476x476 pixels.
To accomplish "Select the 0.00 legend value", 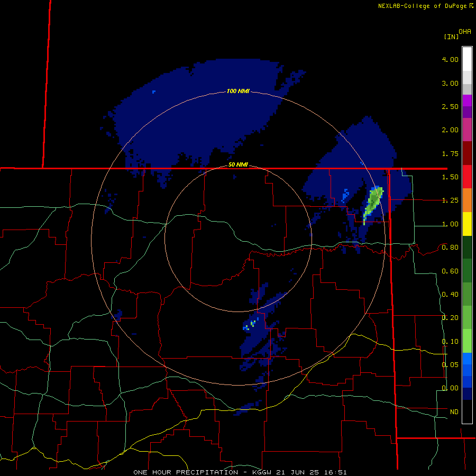I will click(x=450, y=388).
